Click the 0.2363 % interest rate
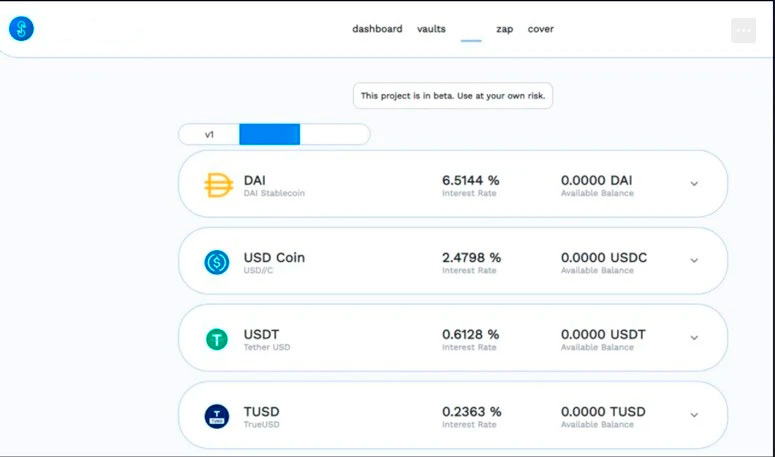775x457 pixels. (x=472, y=412)
